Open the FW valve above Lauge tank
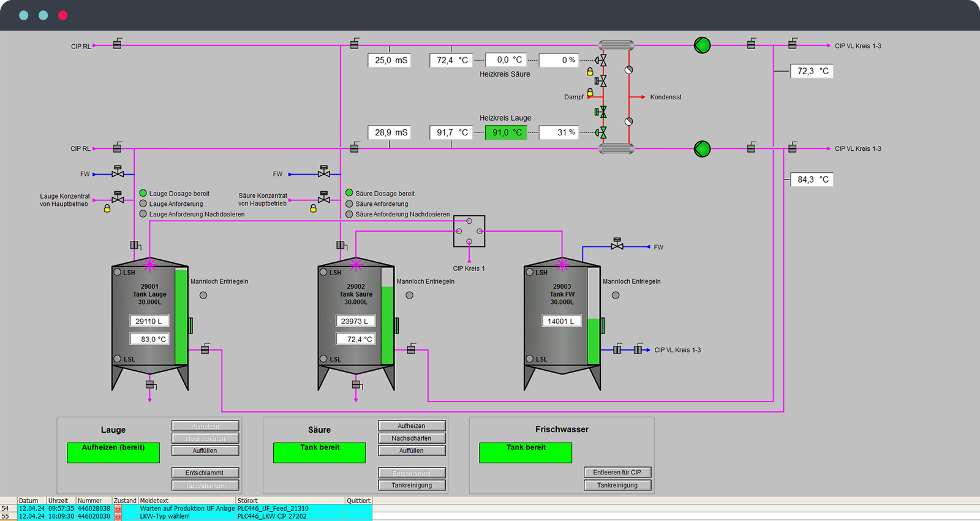Image resolution: width=980 pixels, height=521 pixels. (x=118, y=173)
